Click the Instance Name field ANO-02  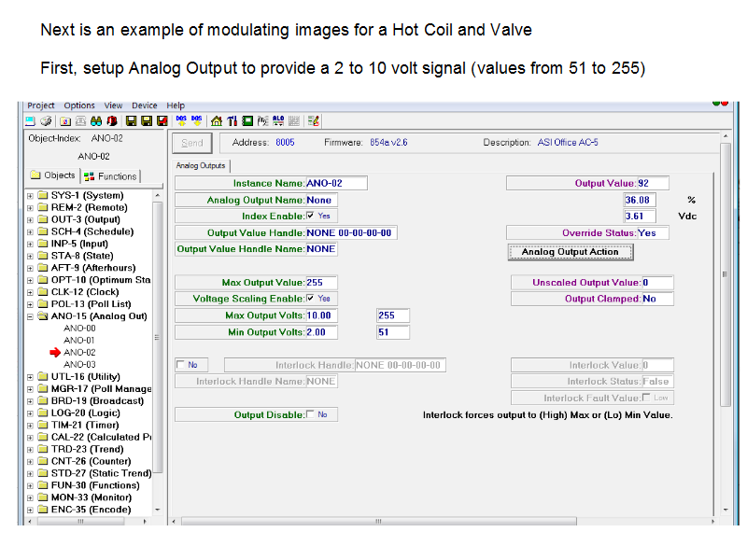(x=336, y=183)
